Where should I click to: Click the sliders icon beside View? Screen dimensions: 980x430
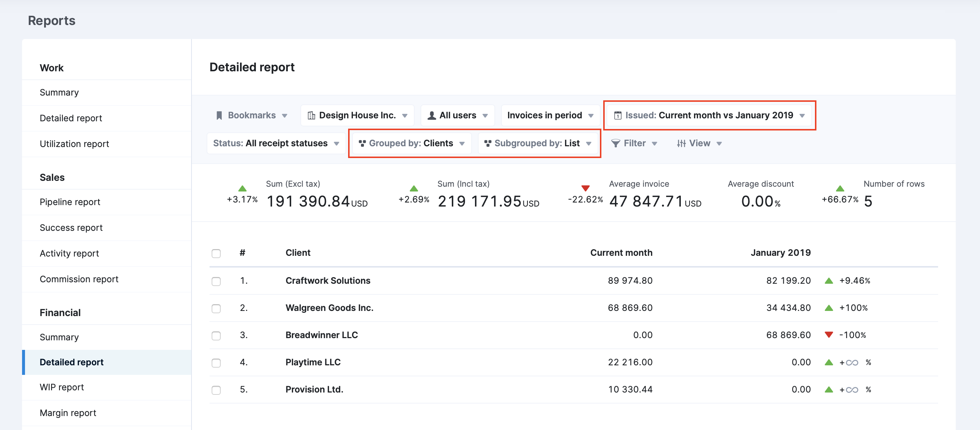coord(682,143)
